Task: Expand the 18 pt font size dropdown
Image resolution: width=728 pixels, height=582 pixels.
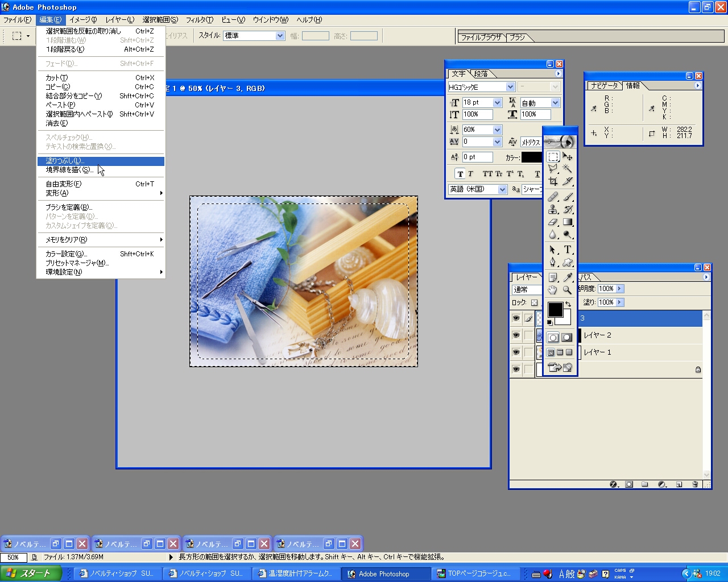Action: tap(497, 103)
